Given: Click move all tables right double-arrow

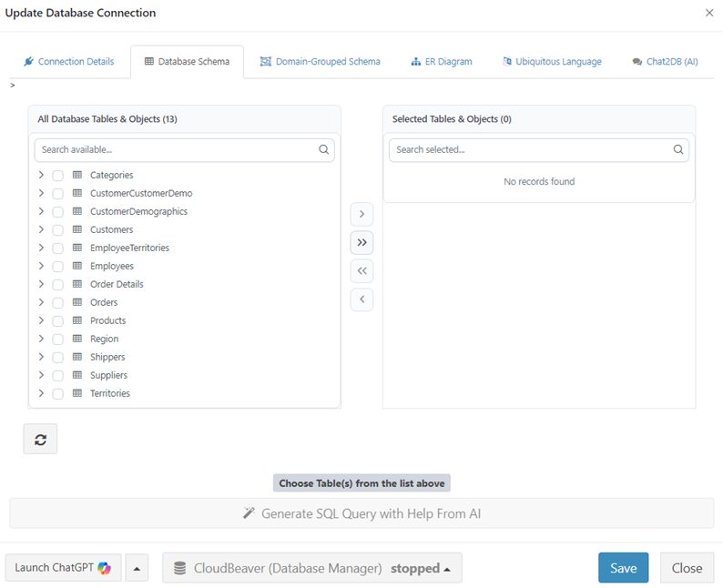Looking at the screenshot, I should pyautogui.click(x=361, y=242).
